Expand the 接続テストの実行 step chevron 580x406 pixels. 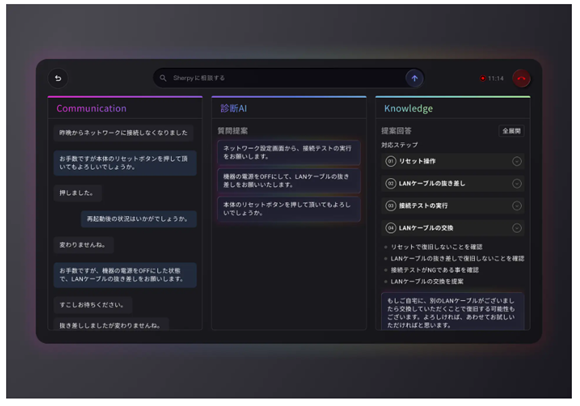[x=517, y=206]
